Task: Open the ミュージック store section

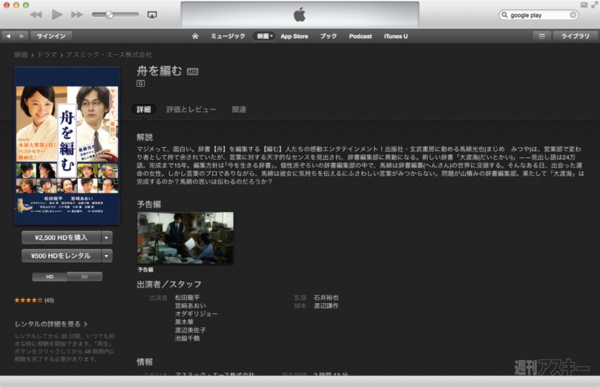Action: tap(228, 36)
